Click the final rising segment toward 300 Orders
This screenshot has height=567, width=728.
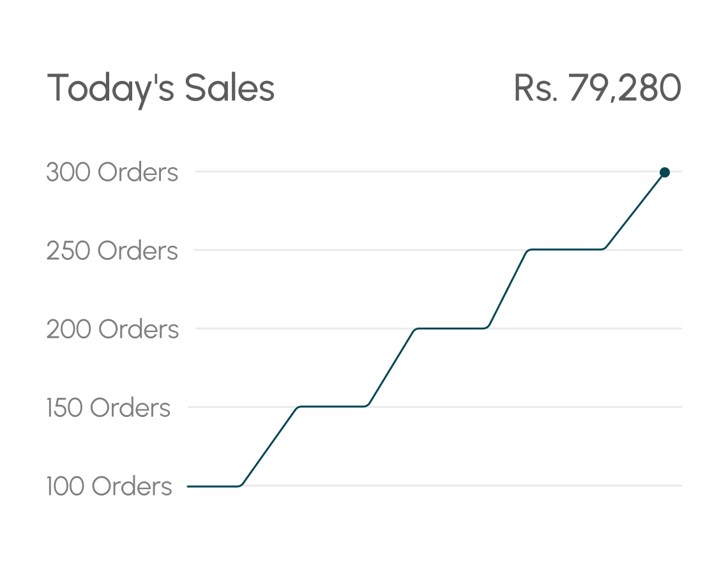coord(635,210)
